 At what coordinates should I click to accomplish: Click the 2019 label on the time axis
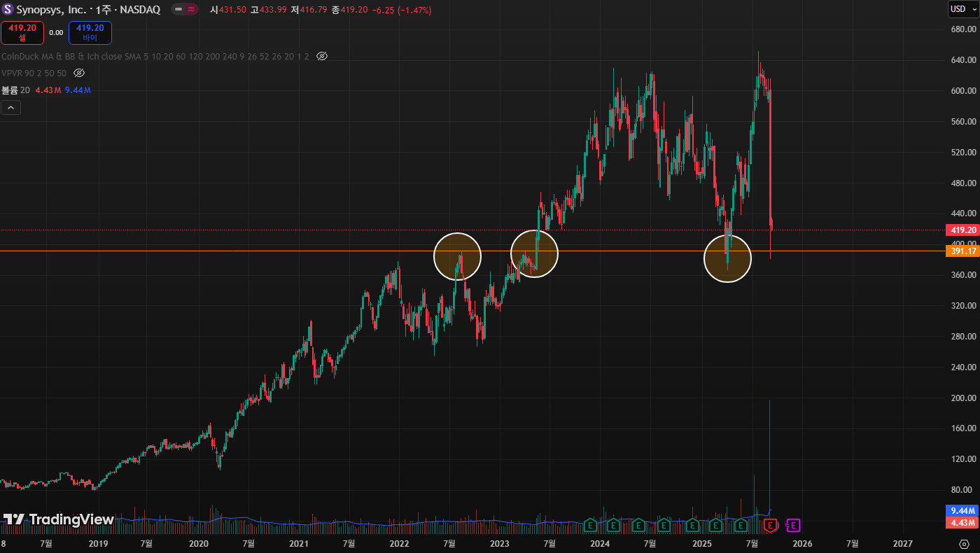[99, 543]
